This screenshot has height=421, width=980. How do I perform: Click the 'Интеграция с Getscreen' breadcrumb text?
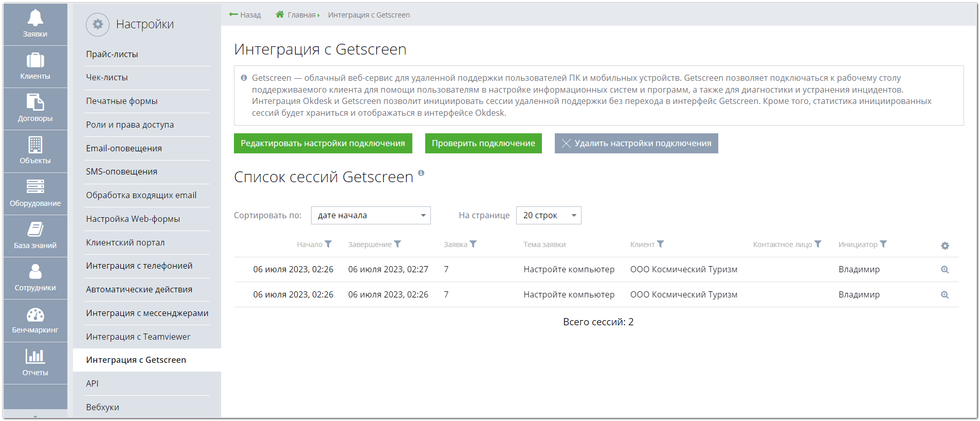tap(369, 15)
